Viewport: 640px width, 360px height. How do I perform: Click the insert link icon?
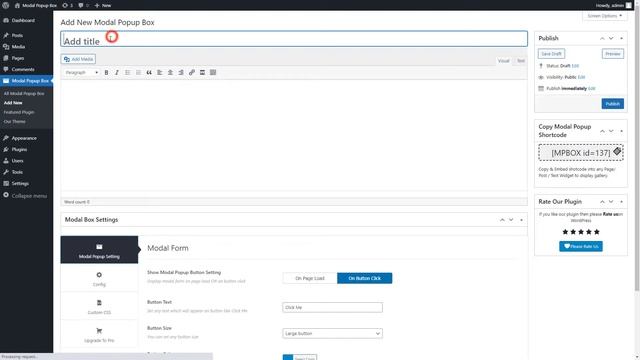191,72
